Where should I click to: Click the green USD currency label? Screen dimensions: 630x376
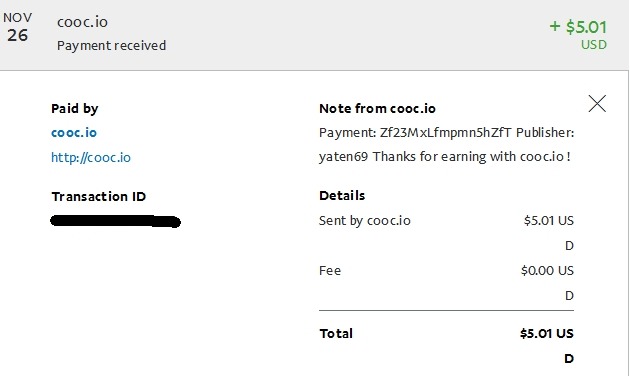(x=594, y=45)
